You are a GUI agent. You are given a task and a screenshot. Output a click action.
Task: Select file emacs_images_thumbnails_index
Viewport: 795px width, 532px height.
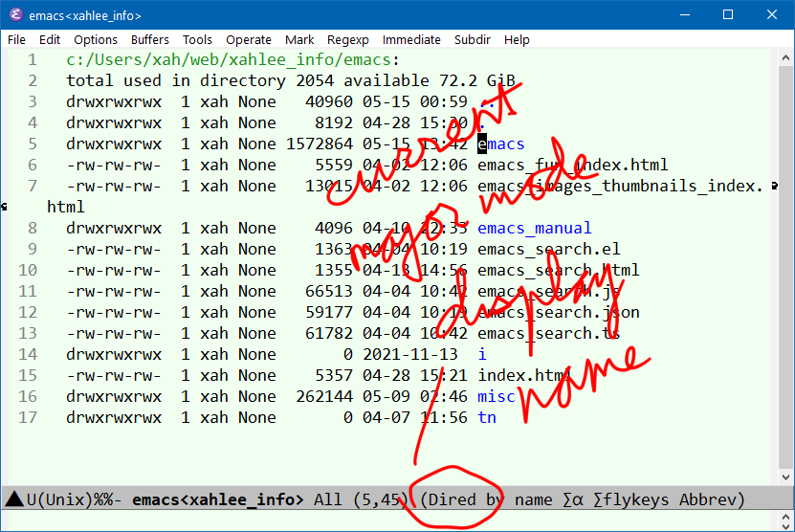pos(620,187)
